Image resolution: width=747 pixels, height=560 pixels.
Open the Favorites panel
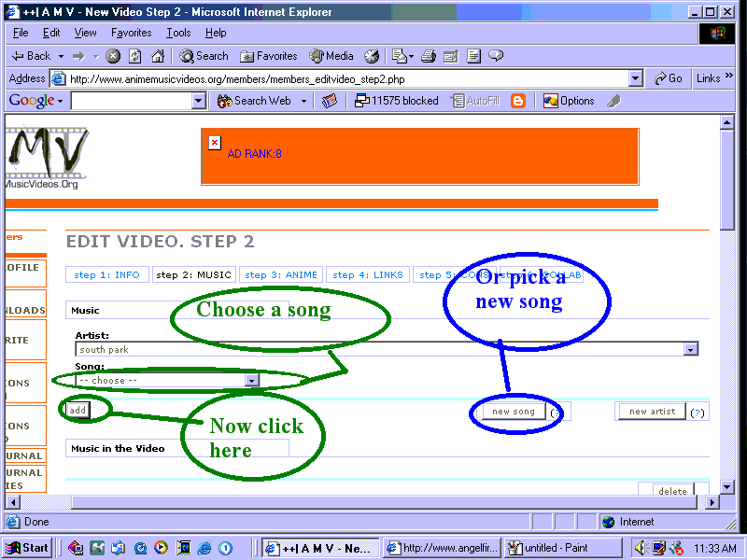coord(269,56)
